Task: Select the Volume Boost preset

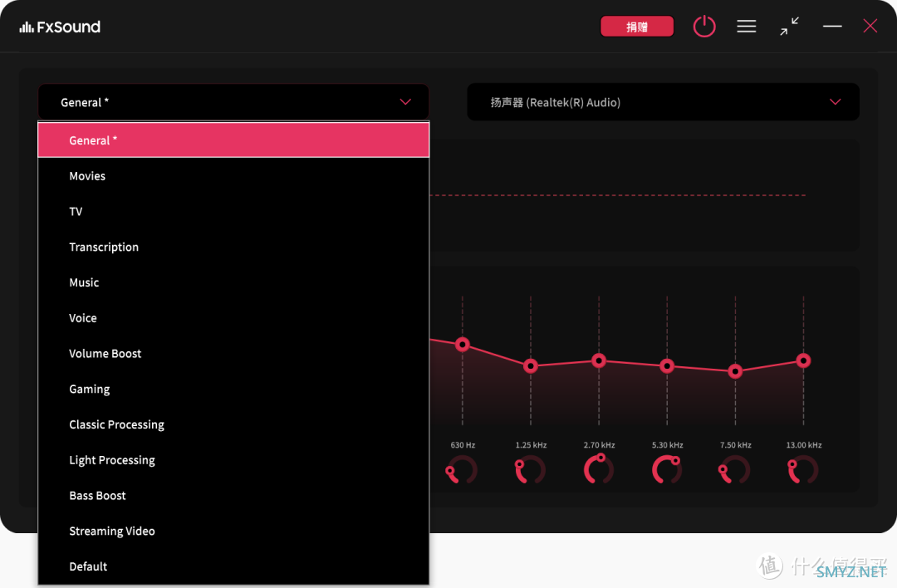Action: coord(233,354)
